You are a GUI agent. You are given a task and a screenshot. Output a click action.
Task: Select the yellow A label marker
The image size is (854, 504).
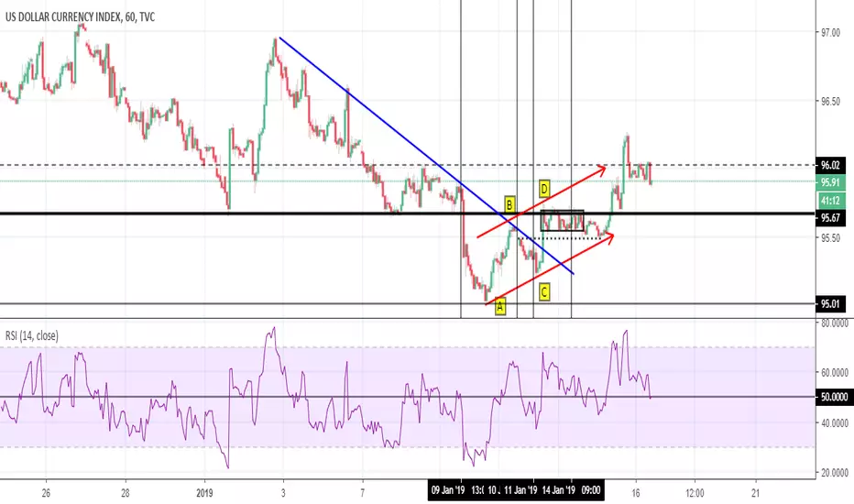tap(500, 307)
